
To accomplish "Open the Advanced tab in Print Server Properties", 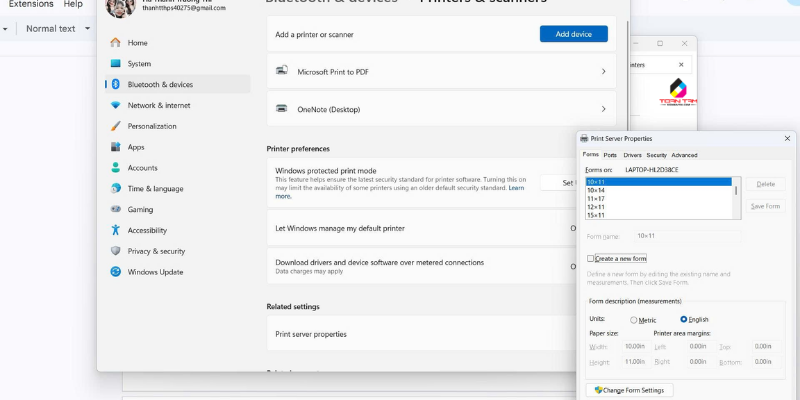I will point(684,155).
